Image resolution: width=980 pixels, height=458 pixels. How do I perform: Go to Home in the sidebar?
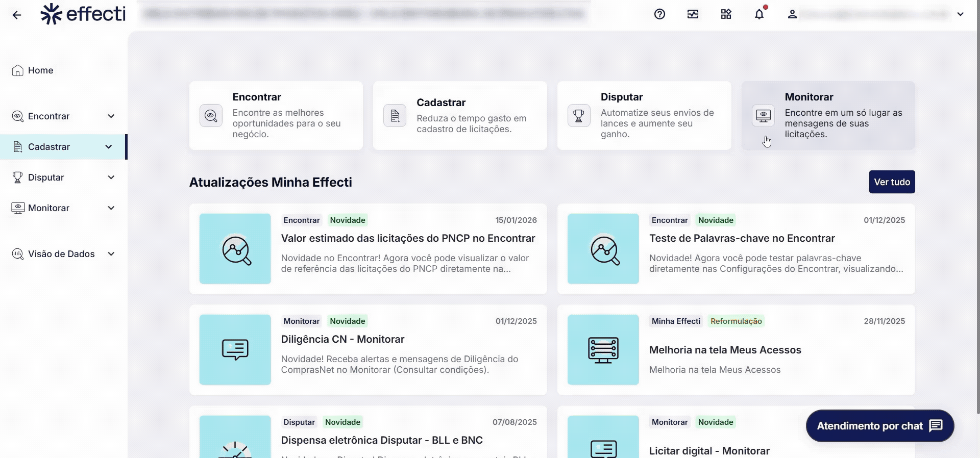tap(40, 70)
